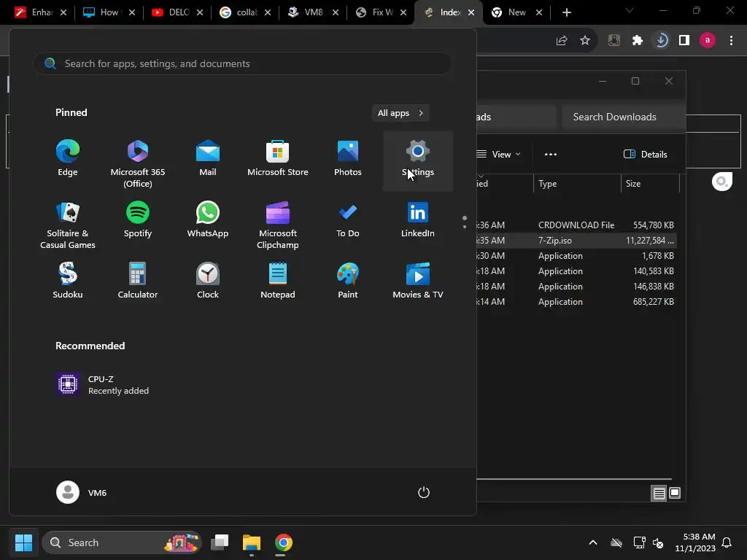This screenshot has width=747, height=560.
Task: Open the Clock app
Action: 208,281
